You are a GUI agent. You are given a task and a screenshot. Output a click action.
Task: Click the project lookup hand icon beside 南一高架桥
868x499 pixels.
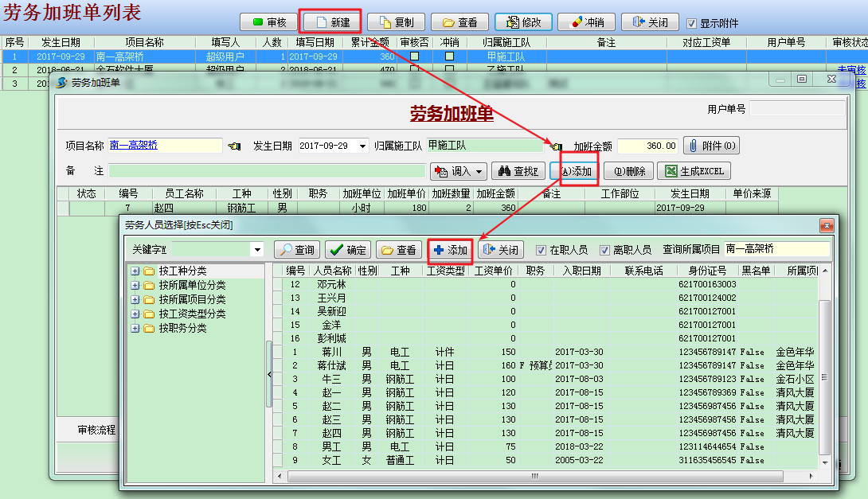(234, 146)
